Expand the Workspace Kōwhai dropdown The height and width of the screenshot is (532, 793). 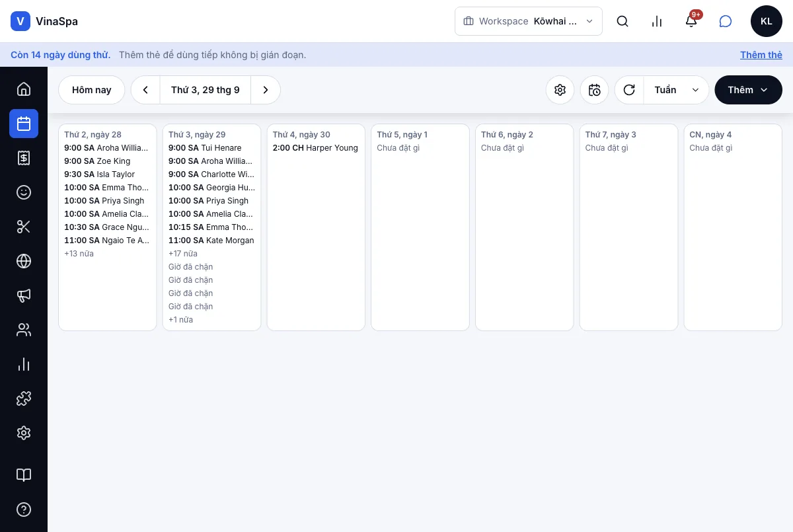[528, 21]
